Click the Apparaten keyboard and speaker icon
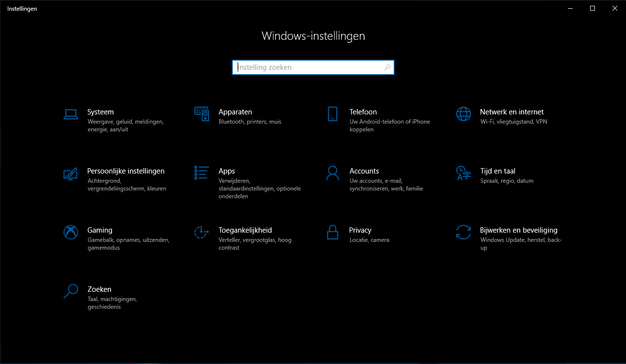The width and height of the screenshot is (626, 364). coord(202,114)
